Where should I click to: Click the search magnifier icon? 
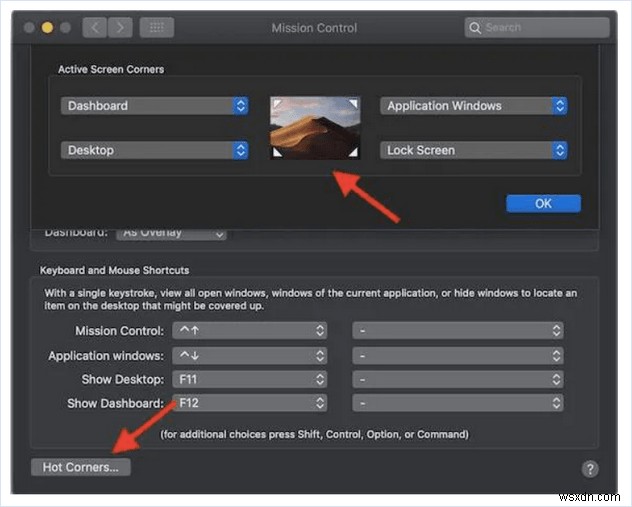point(475,28)
